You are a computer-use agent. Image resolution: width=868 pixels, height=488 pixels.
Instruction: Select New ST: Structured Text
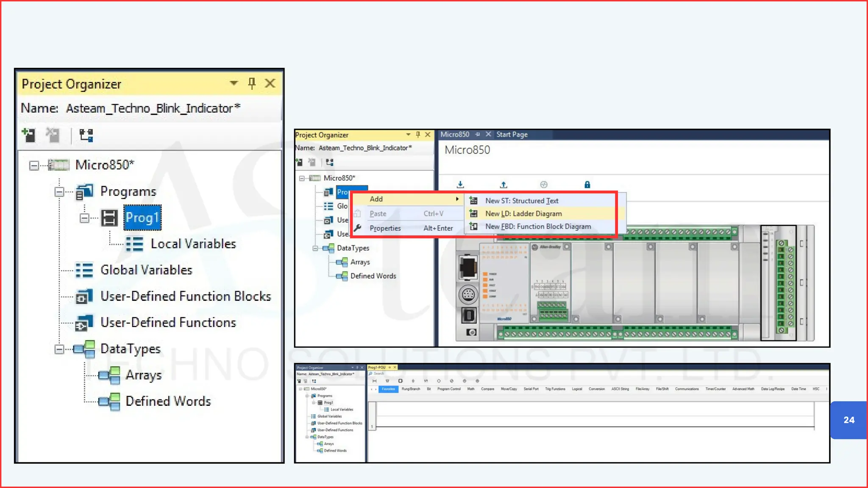[x=521, y=201]
